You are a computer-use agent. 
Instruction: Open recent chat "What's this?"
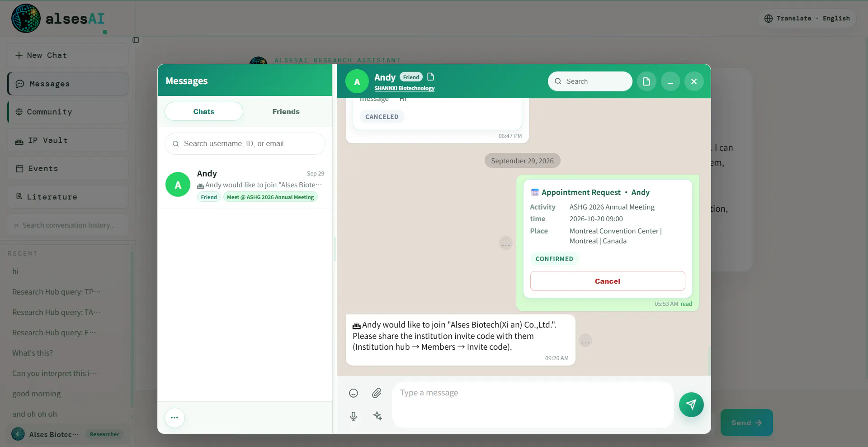[33, 353]
